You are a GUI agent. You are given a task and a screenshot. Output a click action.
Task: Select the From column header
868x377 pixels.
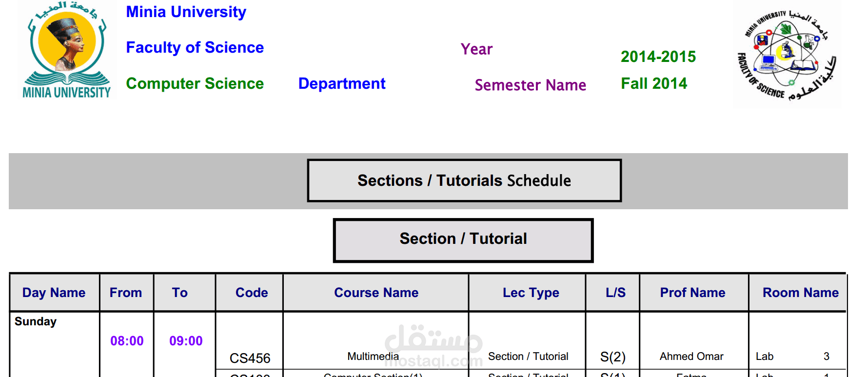pos(126,293)
